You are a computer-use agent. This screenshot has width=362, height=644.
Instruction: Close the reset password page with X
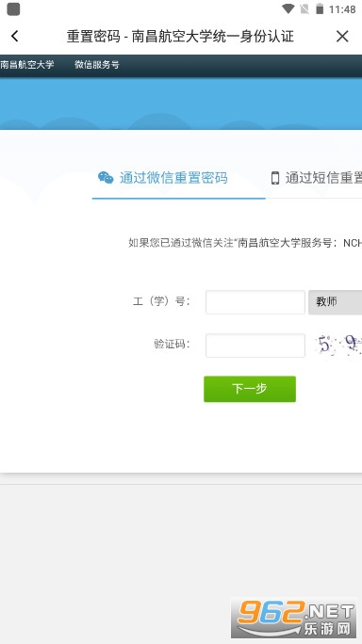pyautogui.click(x=342, y=36)
